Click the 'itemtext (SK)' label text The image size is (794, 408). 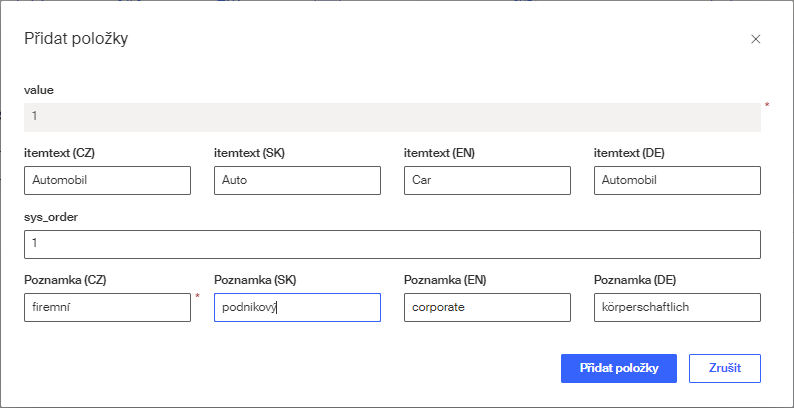point(249,153)
